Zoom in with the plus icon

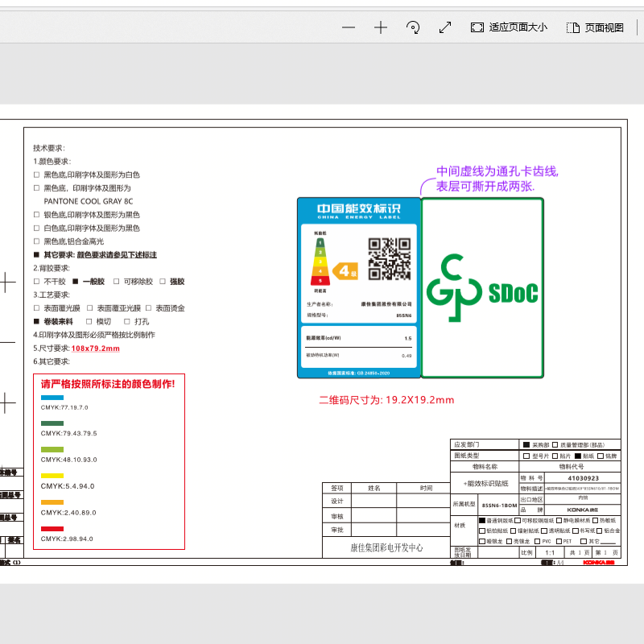[381, 27]
